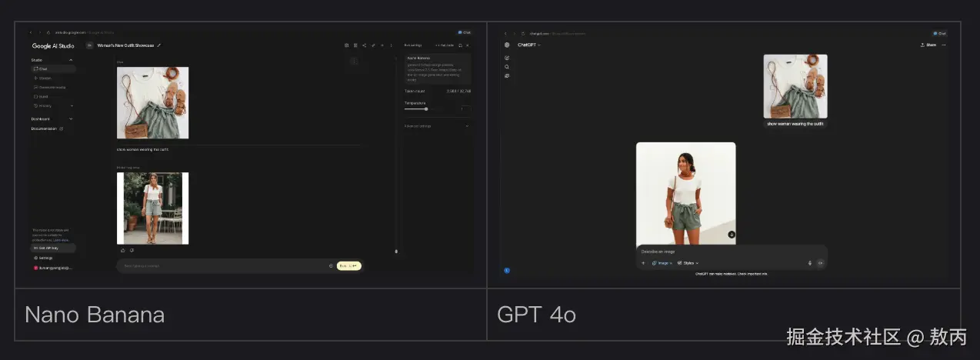Click the account email at AI Studio sidebar bottom

tap(53, 267)
